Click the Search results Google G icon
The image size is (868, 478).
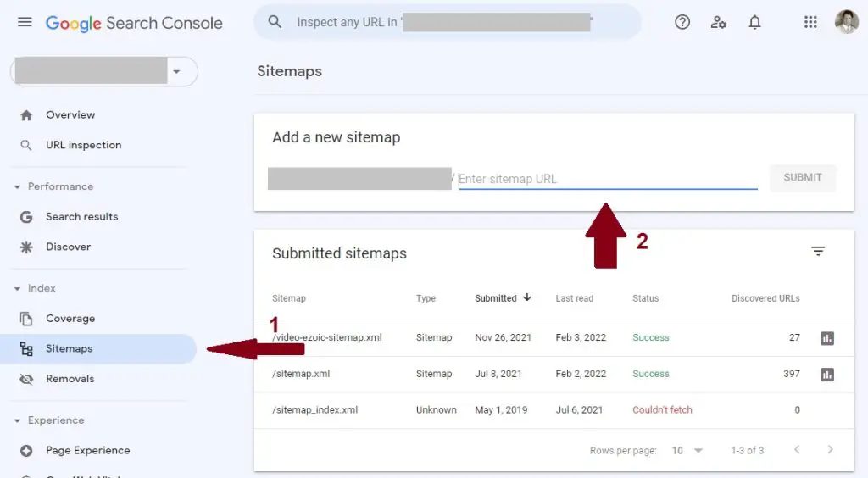click(26, 217)
